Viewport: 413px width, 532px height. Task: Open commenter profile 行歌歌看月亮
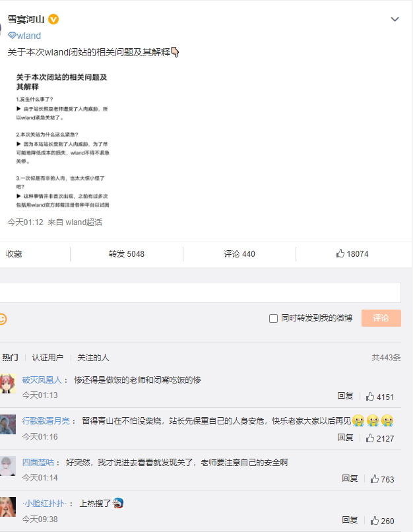click(x=46, y=421)
